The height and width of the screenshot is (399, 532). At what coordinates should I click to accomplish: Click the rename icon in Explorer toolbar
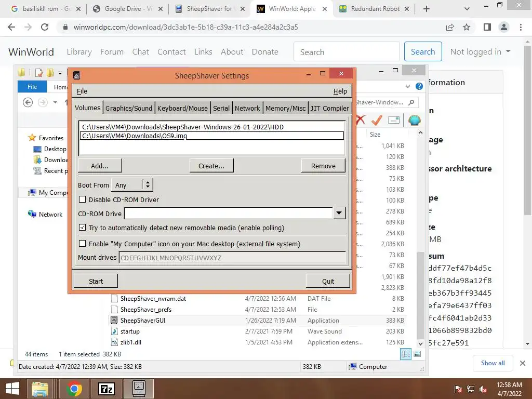(x=394, y=120)
